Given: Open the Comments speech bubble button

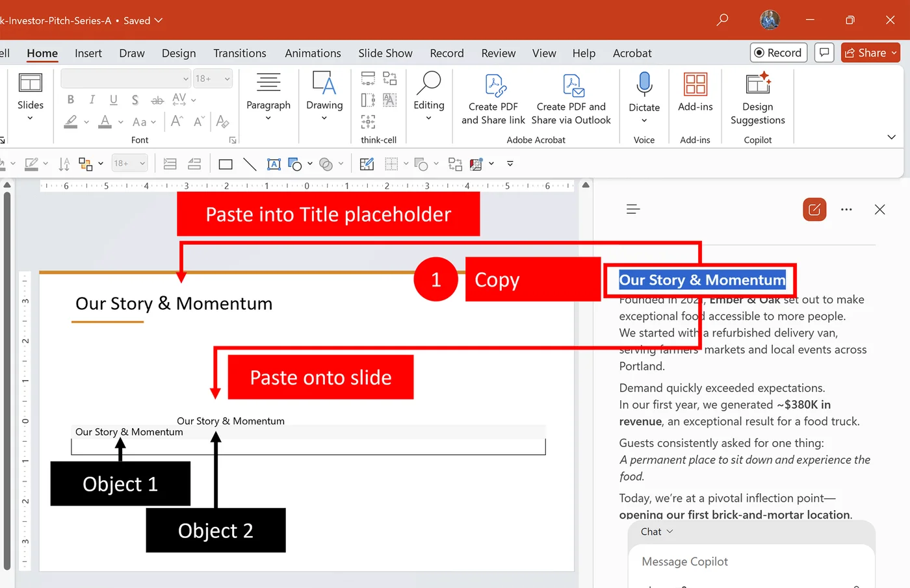Looking at the screenshot, I should [x=824, y=53].
